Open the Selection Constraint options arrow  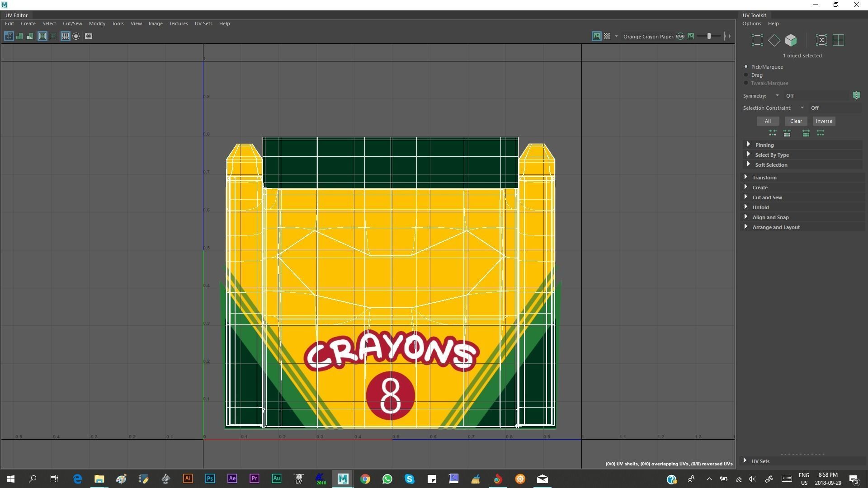tap(802, 108)
